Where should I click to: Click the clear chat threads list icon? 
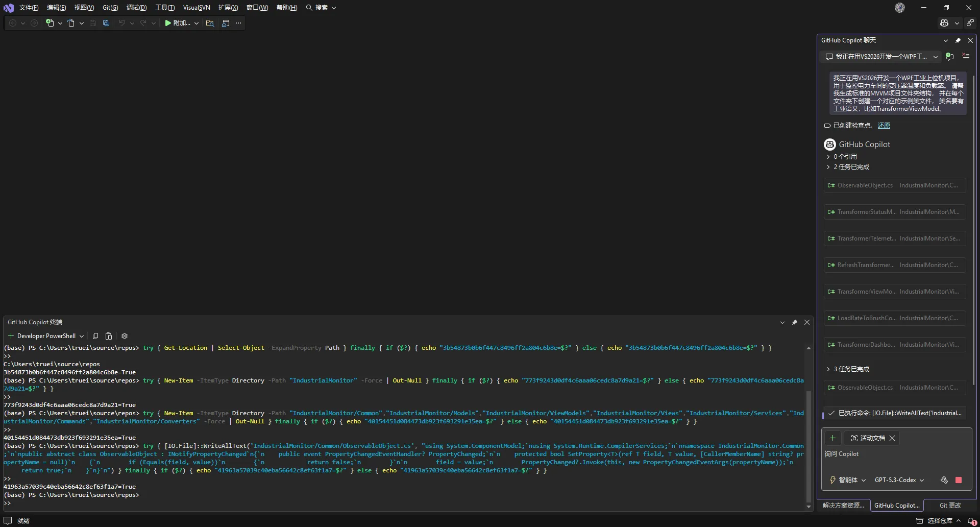pos(966,57)
